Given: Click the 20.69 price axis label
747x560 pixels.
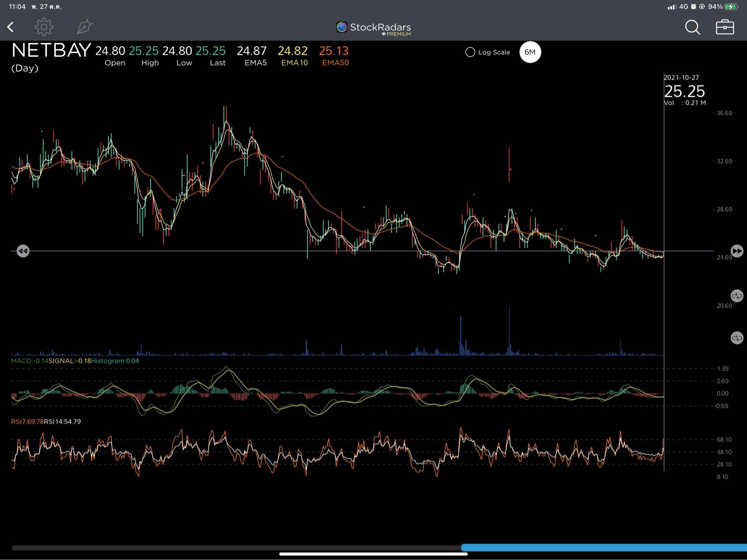Looking at the screenshot, I should point(724,306).
